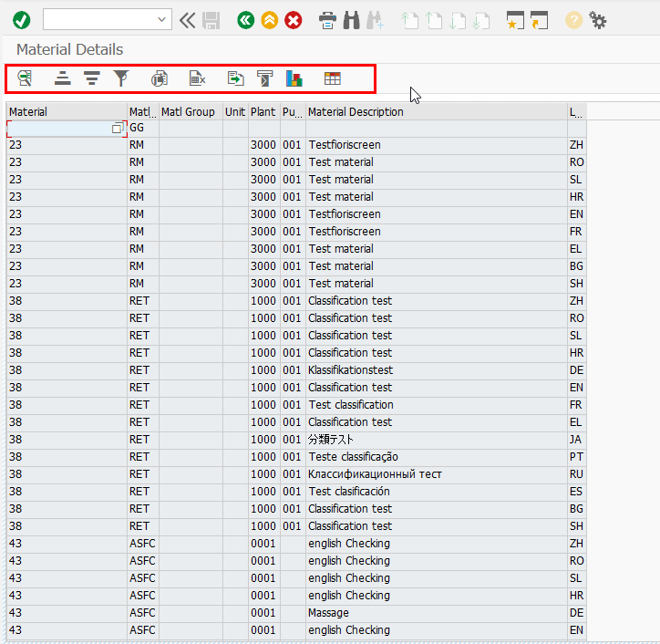Exit using the yellow up-arrow icon
660x644 pixels.
click(270, 20)
